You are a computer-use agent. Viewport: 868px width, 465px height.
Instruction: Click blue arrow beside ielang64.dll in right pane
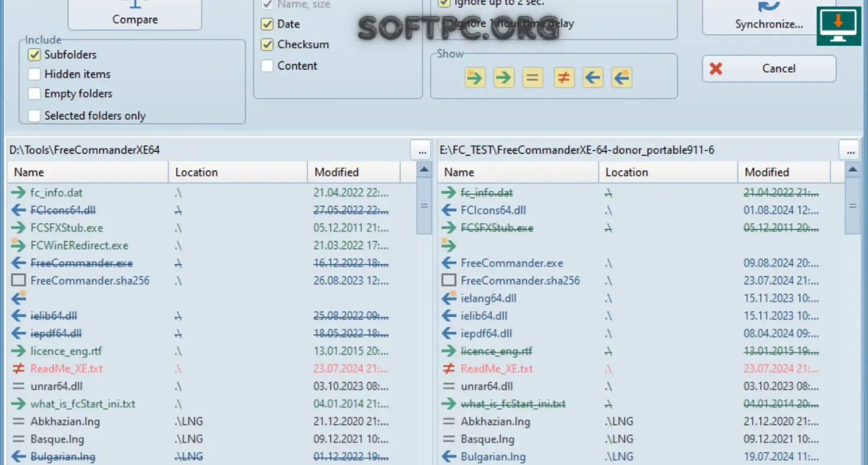coord(449,298)
